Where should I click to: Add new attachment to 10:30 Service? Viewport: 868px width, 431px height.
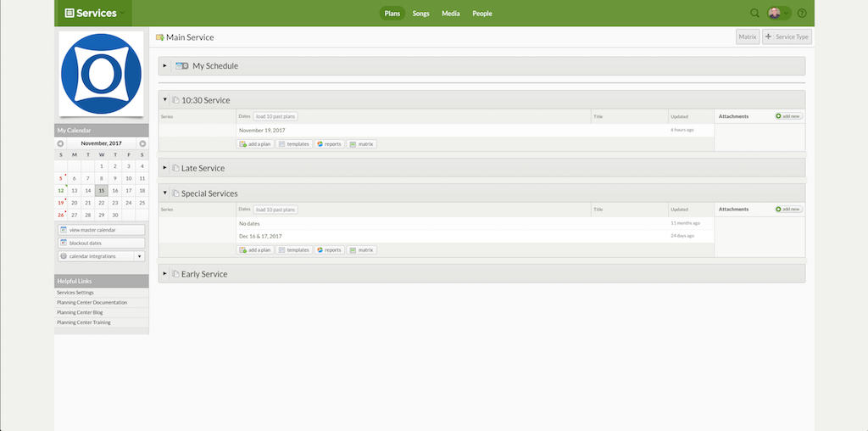789,116
